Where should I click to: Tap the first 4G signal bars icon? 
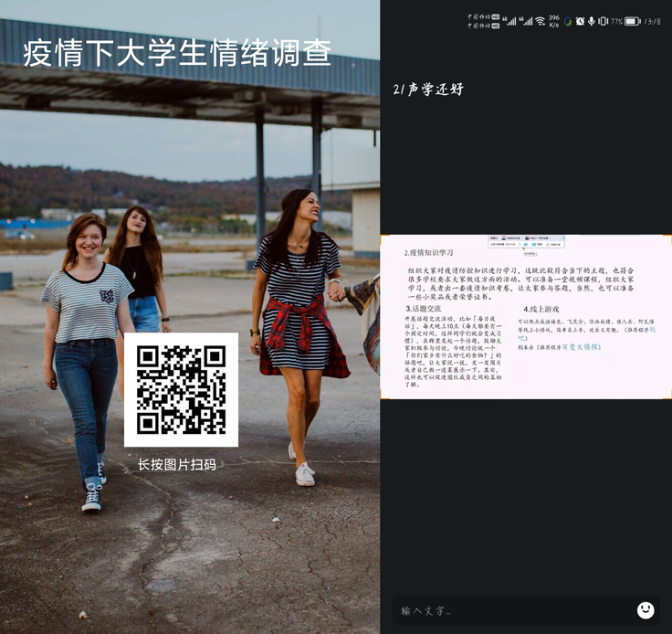(x=510, y=21)
